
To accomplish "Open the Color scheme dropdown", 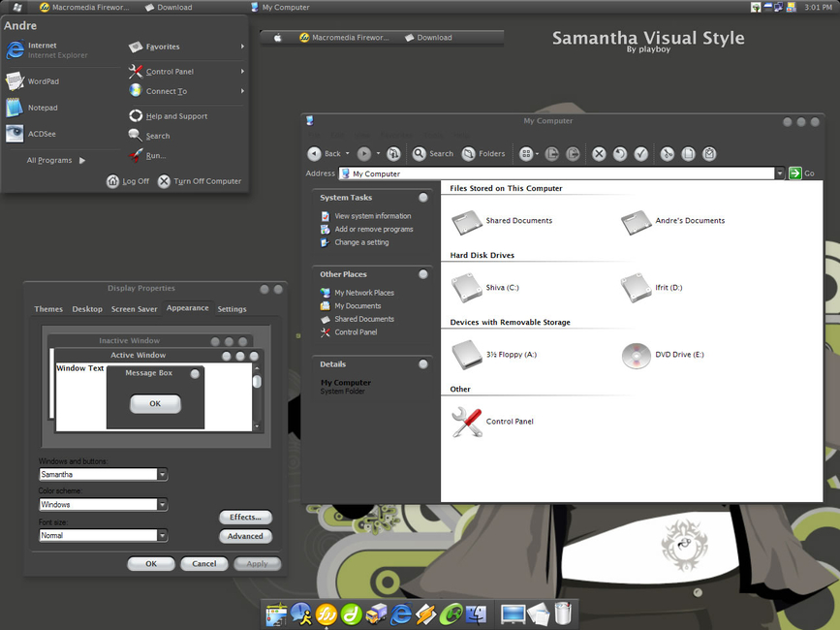I will click(x=163, y=505).
